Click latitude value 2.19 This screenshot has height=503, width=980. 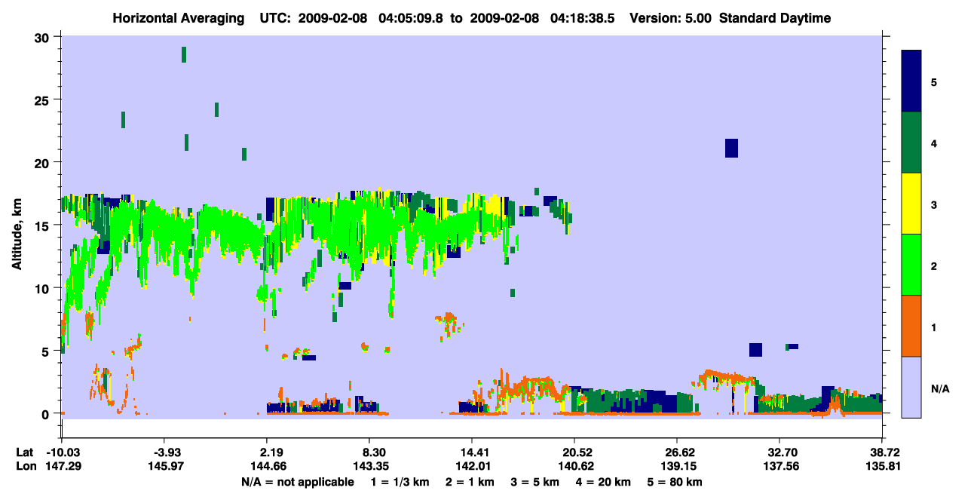click(266, 452)
